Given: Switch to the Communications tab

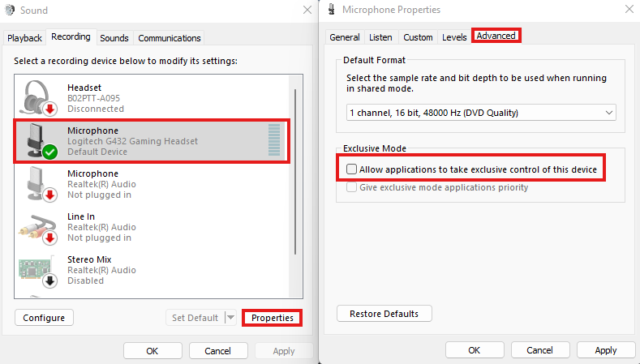Looking at the screenshot, I should coord(170,38).
